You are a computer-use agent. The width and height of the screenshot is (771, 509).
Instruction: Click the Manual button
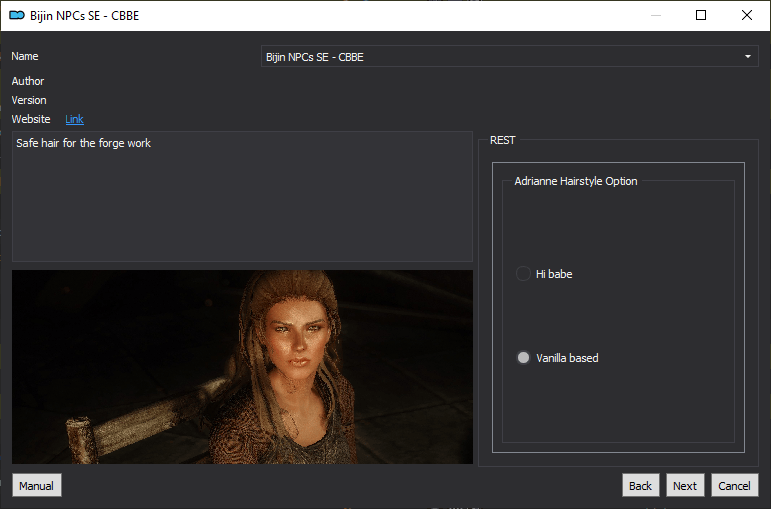[x=37, y=485]
